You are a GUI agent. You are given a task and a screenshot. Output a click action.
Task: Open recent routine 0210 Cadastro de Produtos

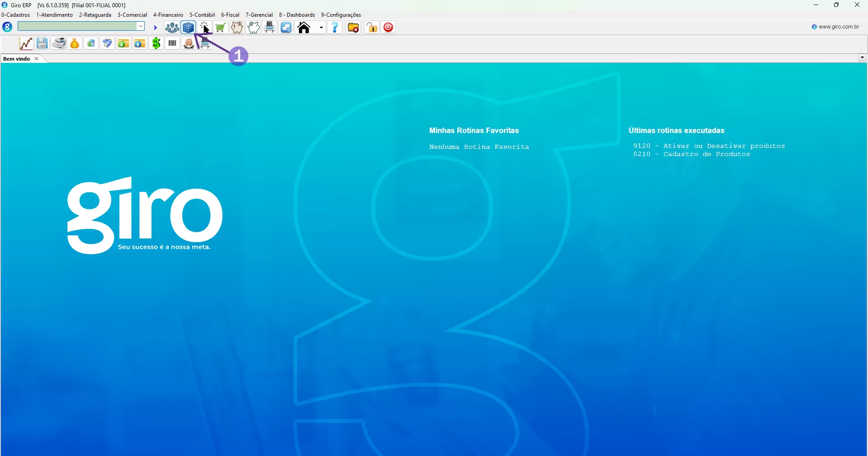click(x=691, y=154)
